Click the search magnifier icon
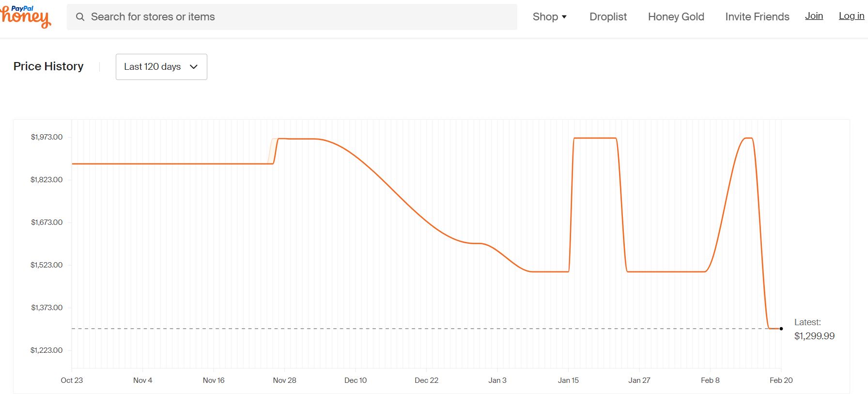This screenshot has width=868, height=394. 80,17
